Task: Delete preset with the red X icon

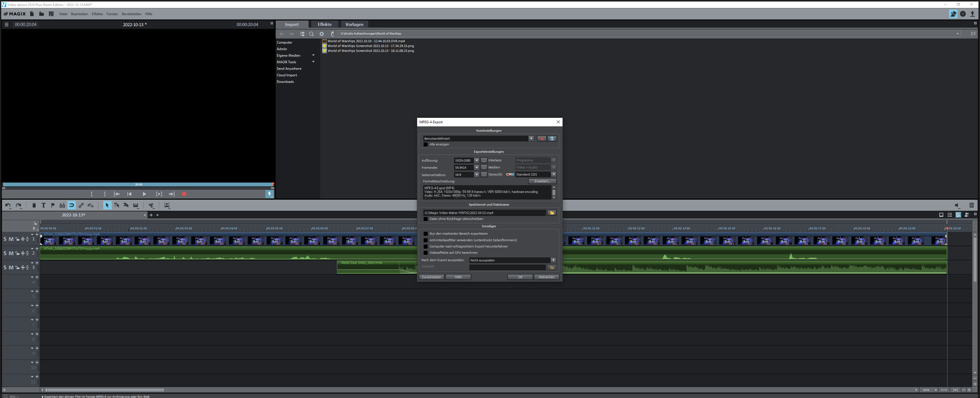Action: (x=541, y=139)
